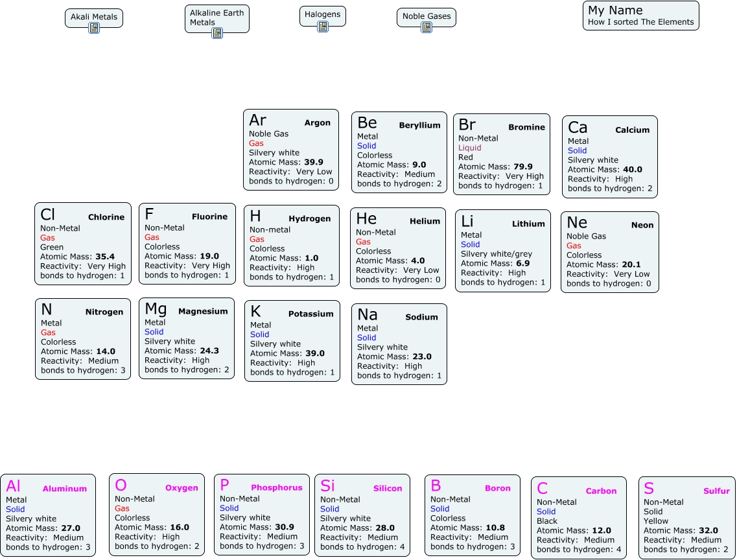Click the pink-titled Aluminum card
The height and width of the screenshot is (560, 737).
point(47,515)
